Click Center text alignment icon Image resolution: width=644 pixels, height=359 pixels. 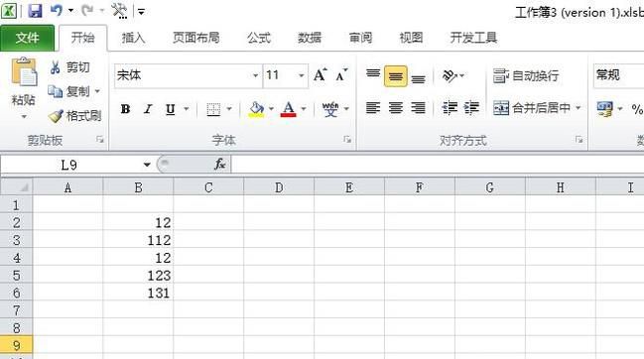[396, 108]
